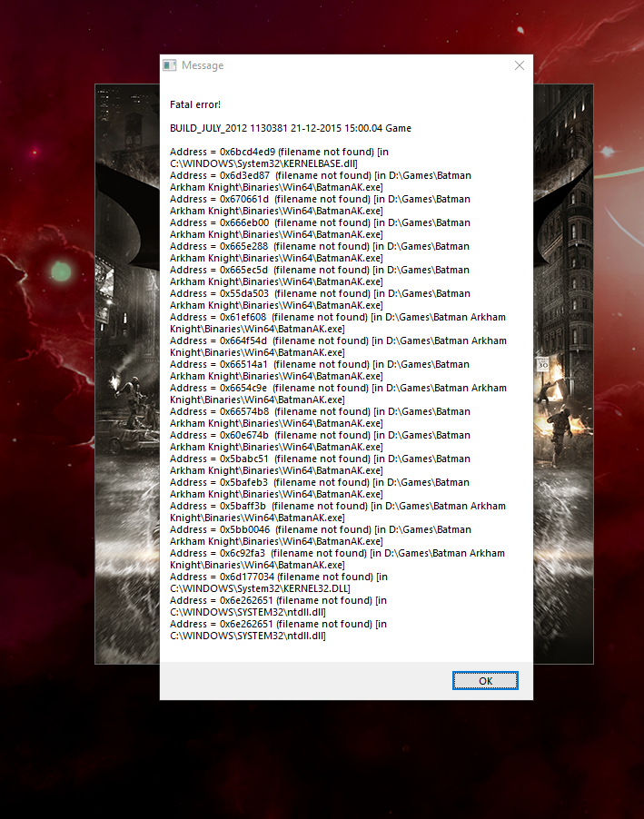Image resolution: width=644 pixels, height=819 pixels.
Task: Click the red desktop wallpaper below the dialog
Action: click(345, 763)
